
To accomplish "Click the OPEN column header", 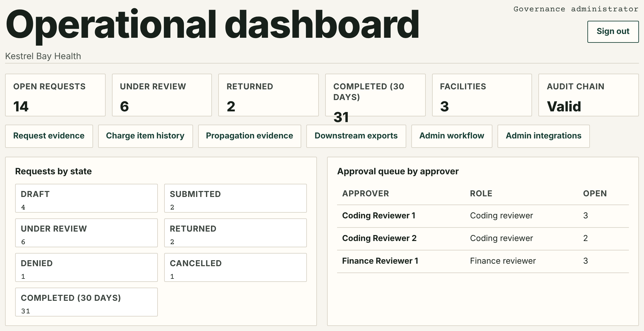I will pyautogui.click(x=595, y=194).
